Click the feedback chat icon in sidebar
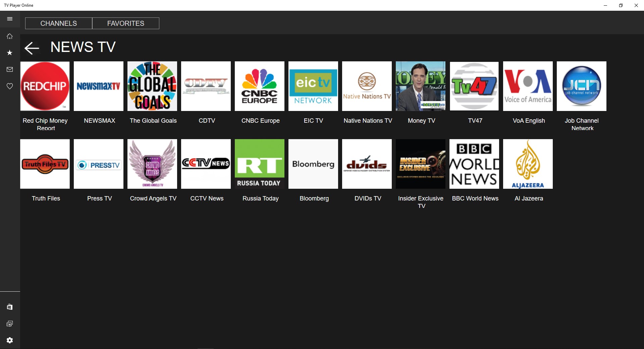644x349 pixels. tap(10, 324)
